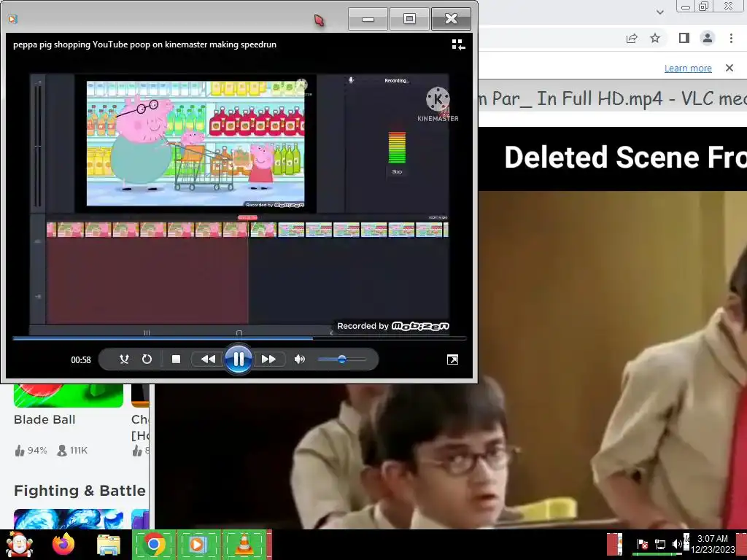Image resolution: width=747 pixels, height=560 pixels.
Task: Share this page from Chrome address bar
Action: point(632,38)
